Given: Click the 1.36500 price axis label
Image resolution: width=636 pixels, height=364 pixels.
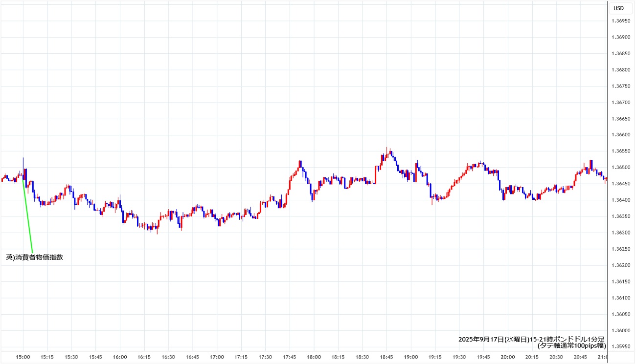Looking at the screenshot, I should (x=620, y=168).
